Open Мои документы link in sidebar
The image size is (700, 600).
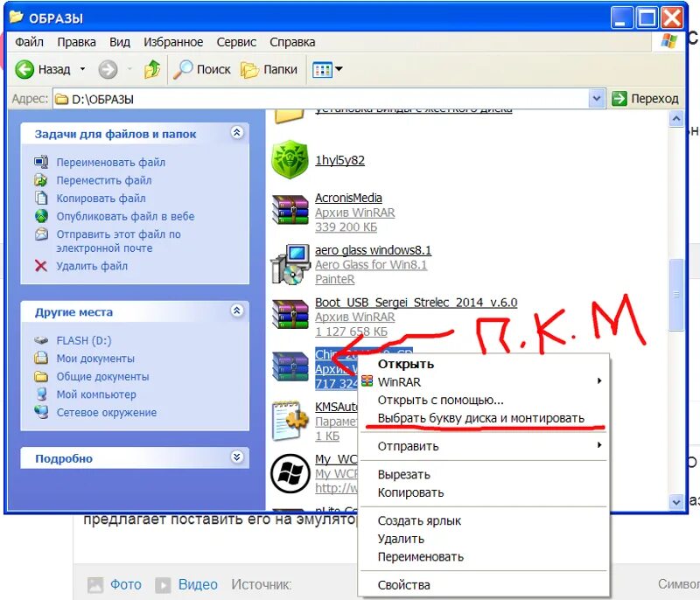pyautogui.click(x=95, y=359)
